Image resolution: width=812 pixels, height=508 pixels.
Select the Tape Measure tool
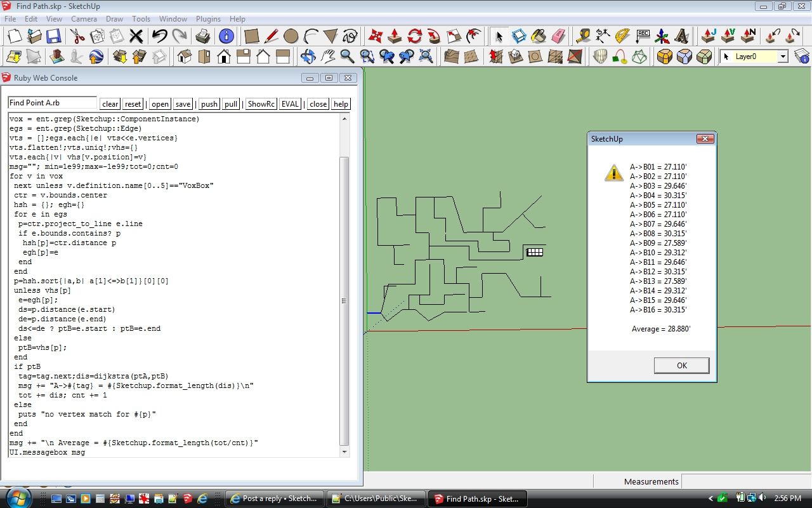[x=584, y=36]
